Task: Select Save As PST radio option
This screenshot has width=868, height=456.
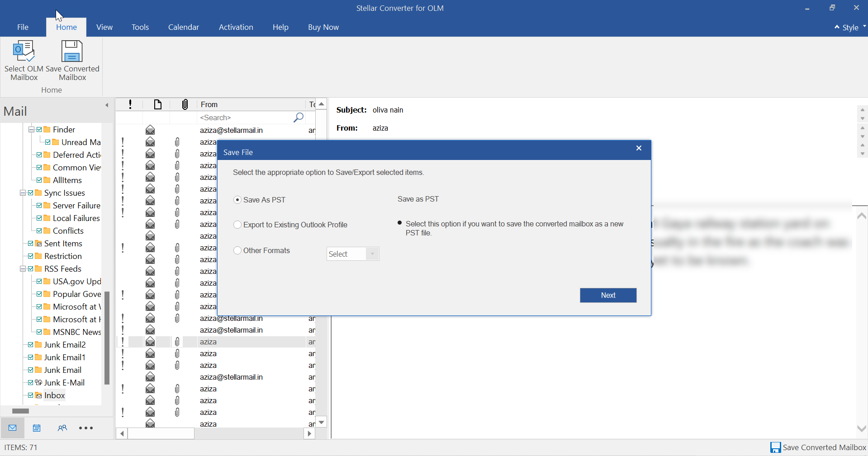Action: pyautogui.click(x=237, y=200)
